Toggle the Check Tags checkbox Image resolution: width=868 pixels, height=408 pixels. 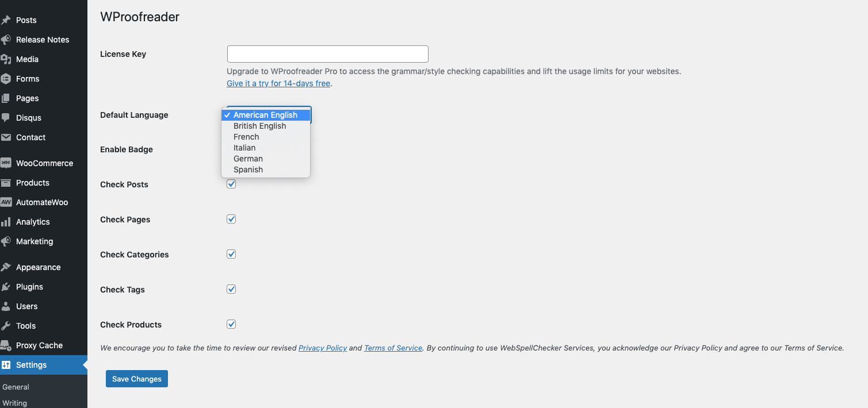click(x=231, y=289)
